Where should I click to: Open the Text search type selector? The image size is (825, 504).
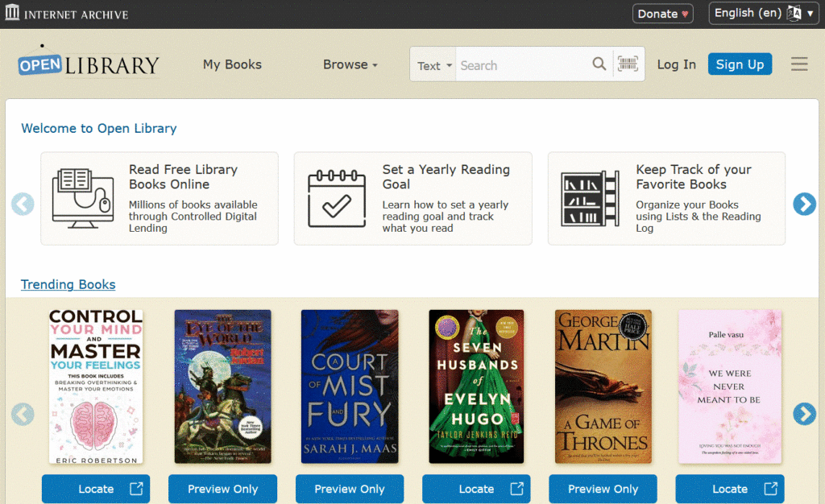point(435,64)
